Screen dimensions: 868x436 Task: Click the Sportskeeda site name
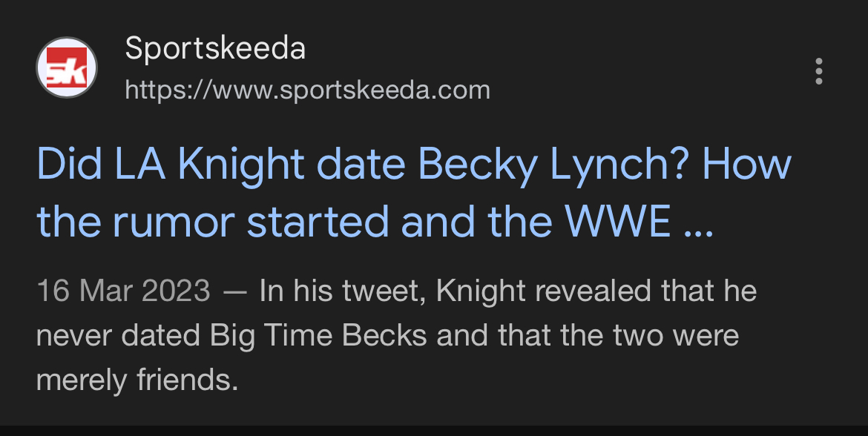[x=215, y=49]
